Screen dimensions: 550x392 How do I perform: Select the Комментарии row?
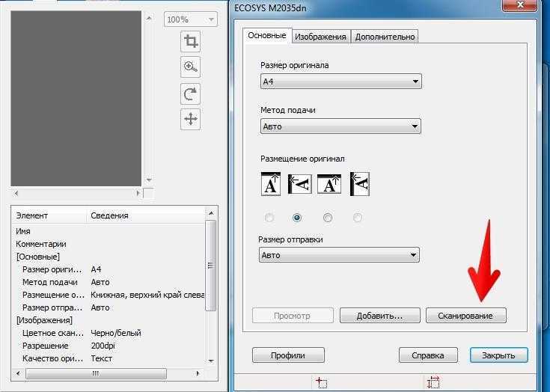[x=109, y=244]
